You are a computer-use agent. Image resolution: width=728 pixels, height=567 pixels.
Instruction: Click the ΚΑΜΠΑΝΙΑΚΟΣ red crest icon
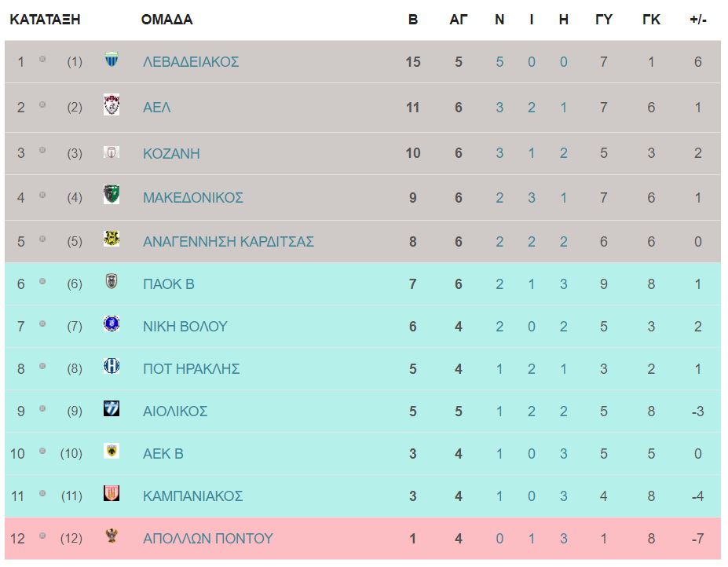pyautogui.click(x=112, y=493)
